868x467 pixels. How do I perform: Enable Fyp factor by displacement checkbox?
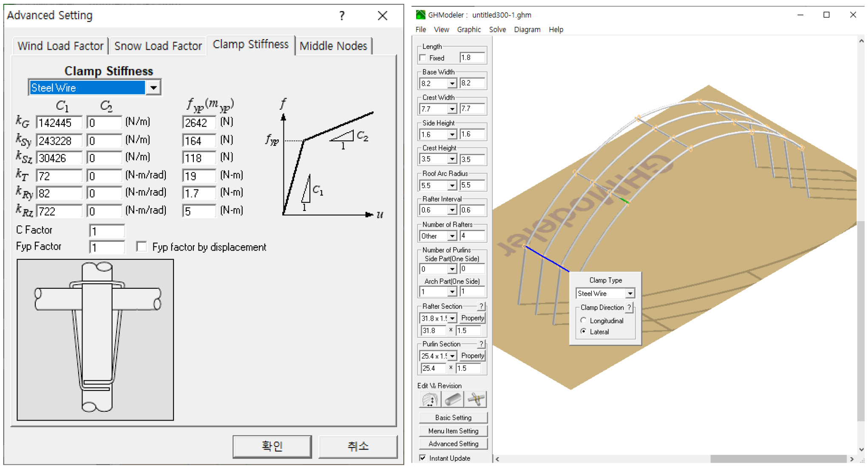[x=142, y=247]
